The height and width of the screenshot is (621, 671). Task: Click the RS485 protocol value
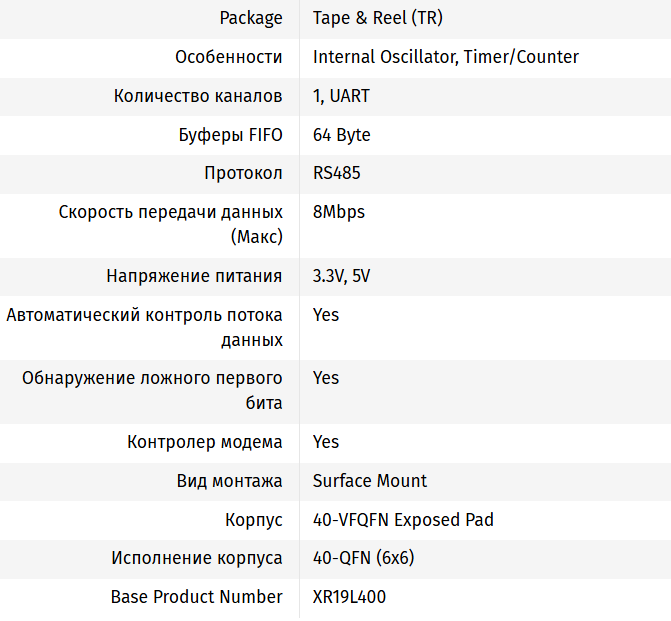(336, 173)
